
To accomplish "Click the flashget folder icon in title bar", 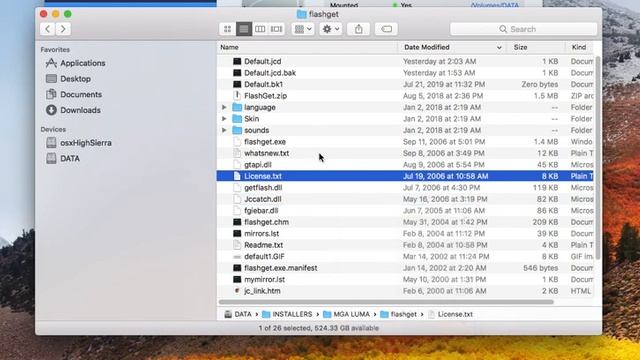I will (302, 14).
